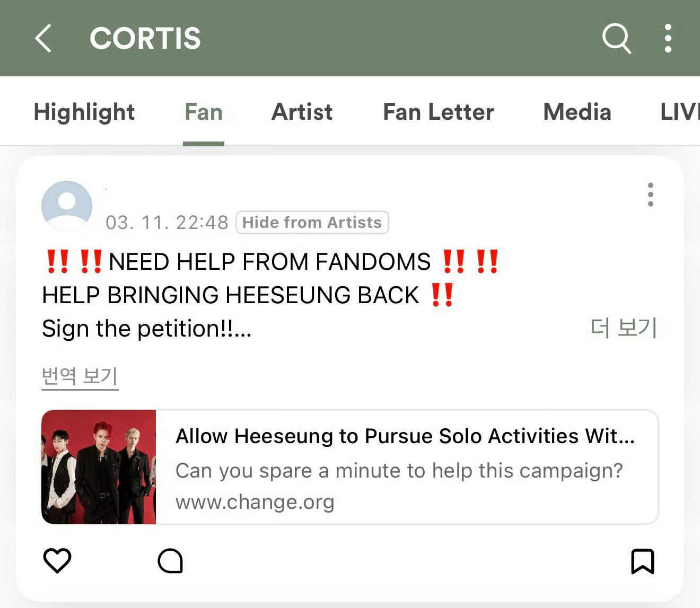Tap the petition preview group photo thumbnail
This screenshot has height=608, width=700.
pyautogui.click(x=99, y=467)
